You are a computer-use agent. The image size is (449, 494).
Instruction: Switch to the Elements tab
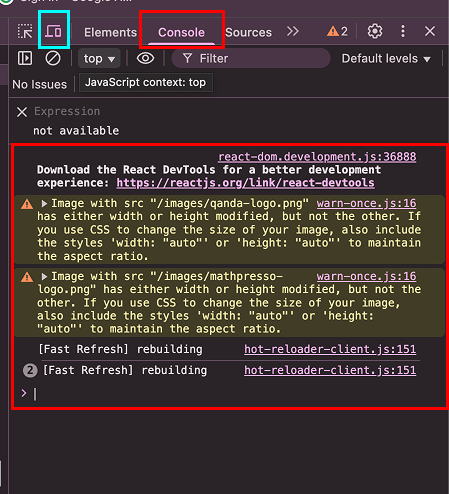coord(110,32)
